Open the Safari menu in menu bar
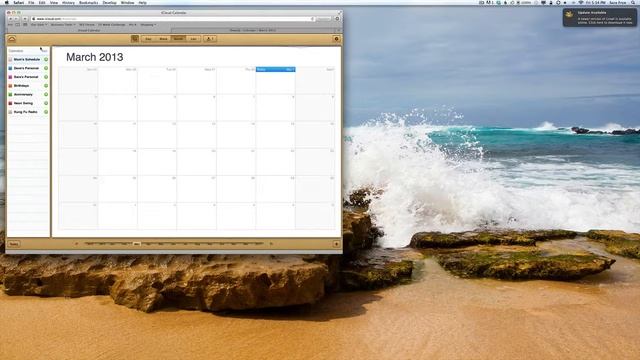The width and height of the screenshot is (640, 360). point(18,2)
